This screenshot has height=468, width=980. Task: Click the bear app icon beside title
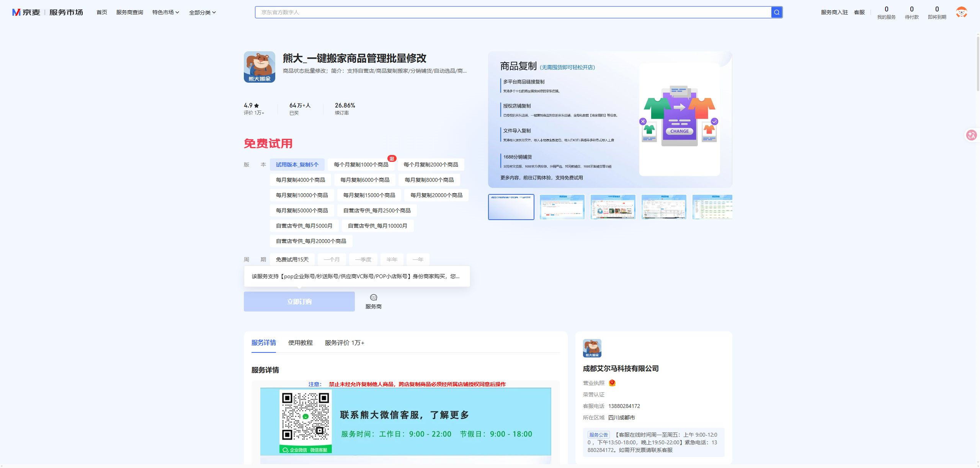tap(260, 67)
